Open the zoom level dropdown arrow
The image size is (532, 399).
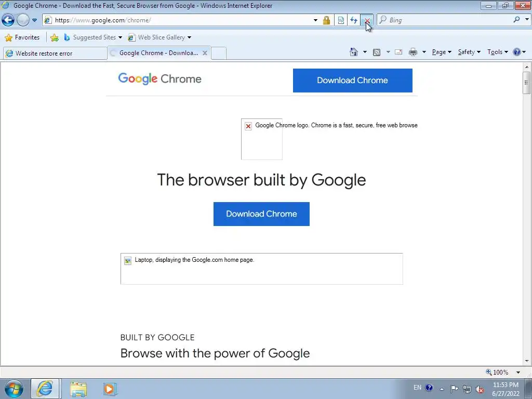518,372
